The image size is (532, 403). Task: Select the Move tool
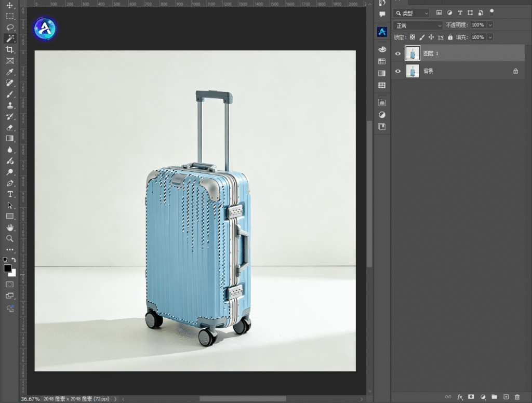pos(10,5)
